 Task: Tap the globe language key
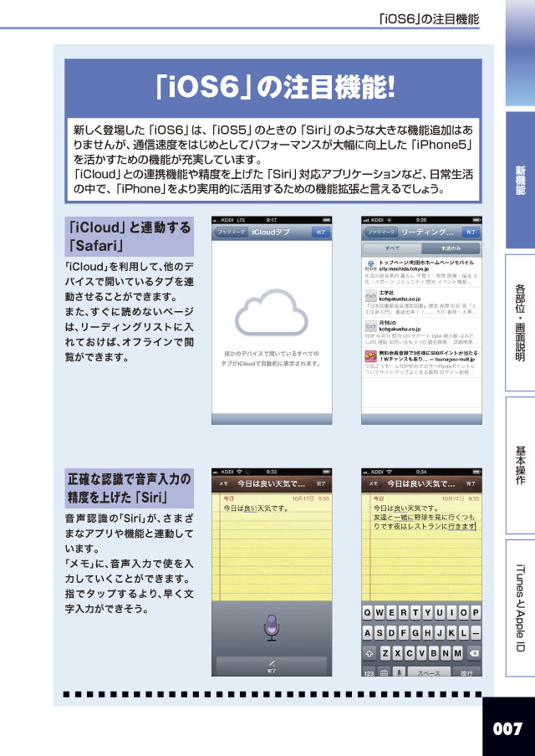385,672
